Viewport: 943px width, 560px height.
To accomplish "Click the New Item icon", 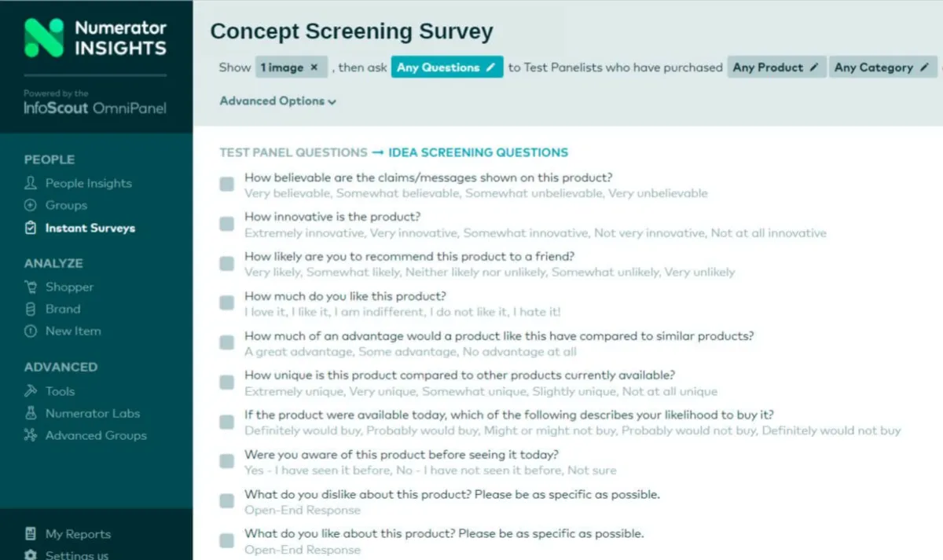I will click(x=31, y=331).
